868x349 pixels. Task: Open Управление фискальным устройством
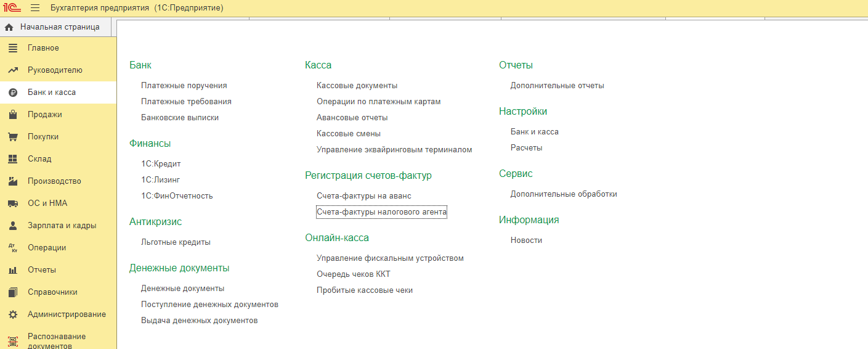pos(390,258)
